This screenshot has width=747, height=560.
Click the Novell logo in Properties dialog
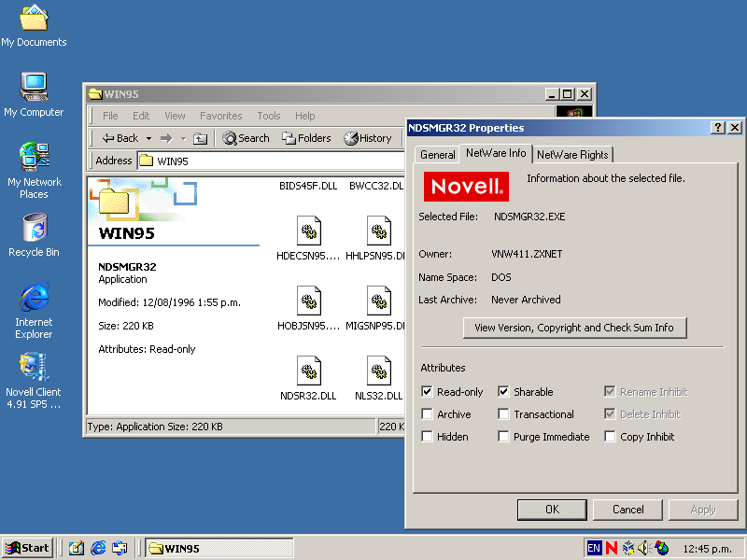pos(466,186)
